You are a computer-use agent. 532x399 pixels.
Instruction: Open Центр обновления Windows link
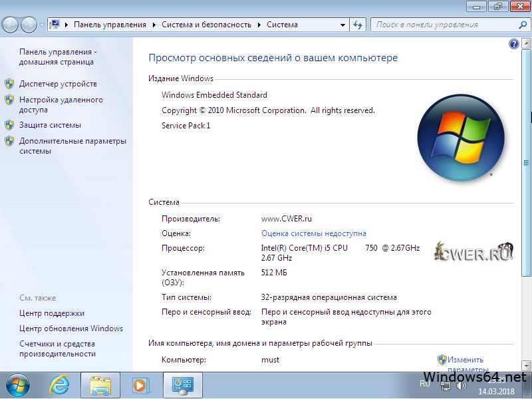point(71,329)
